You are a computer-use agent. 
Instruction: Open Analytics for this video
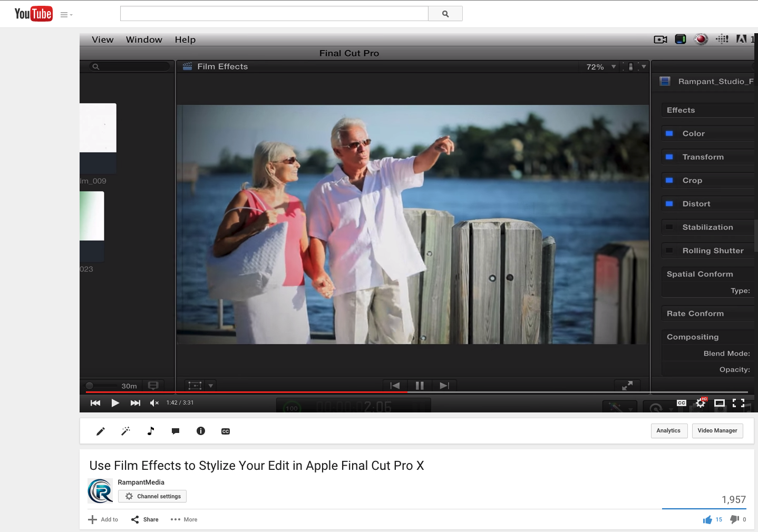[x=669, y=431]
